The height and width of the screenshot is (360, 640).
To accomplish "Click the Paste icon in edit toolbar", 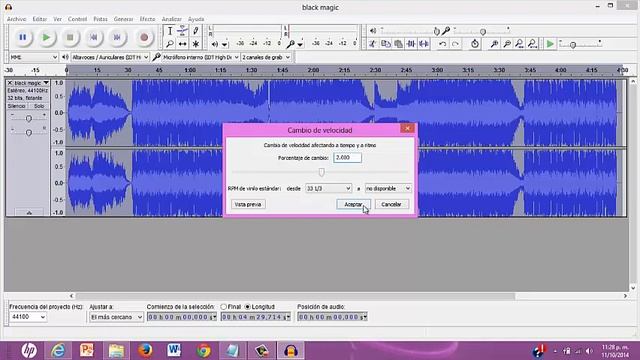I will 398,44.
